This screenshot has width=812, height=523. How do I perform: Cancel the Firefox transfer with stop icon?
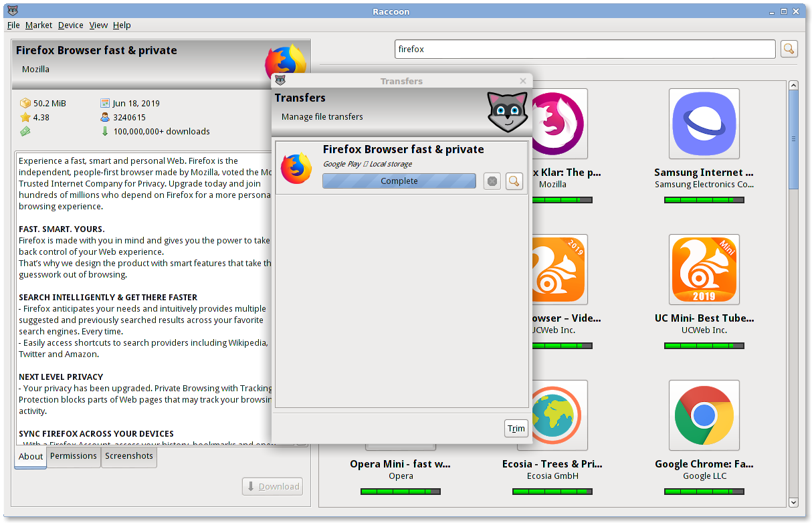492,181
